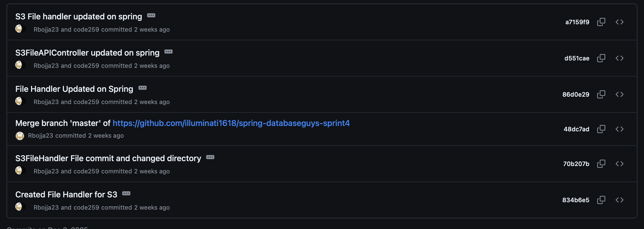
Task: Open commit titled 'Created File Handler for S3'
Action: [66, 195]
